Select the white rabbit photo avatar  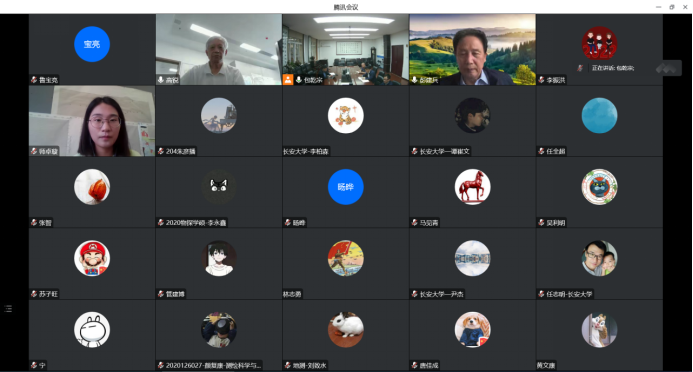(346, 330)
